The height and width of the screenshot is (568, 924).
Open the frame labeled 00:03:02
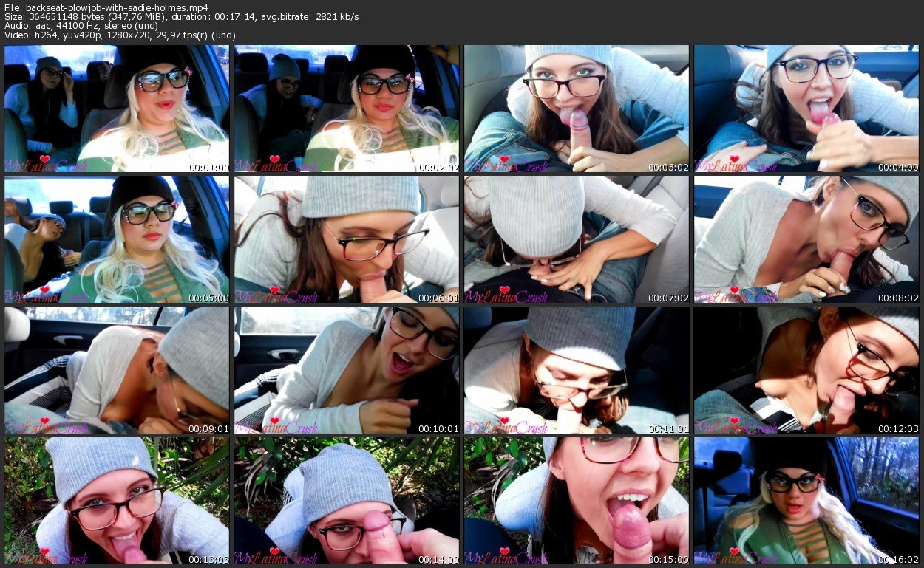point(577,109)
